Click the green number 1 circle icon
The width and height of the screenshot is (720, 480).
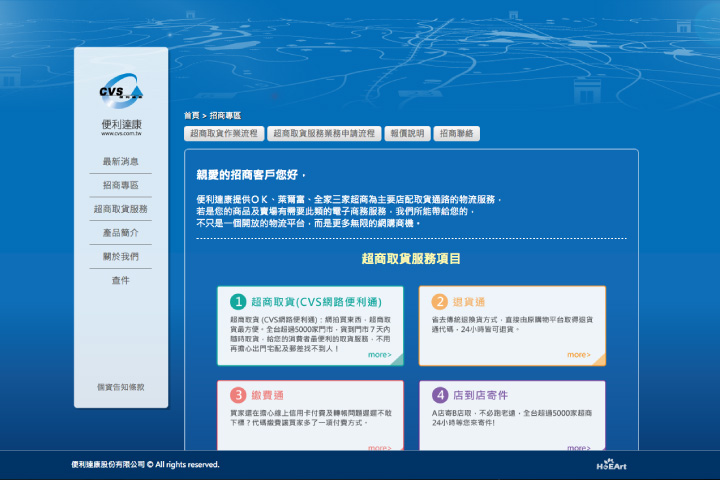pos(238,301)
